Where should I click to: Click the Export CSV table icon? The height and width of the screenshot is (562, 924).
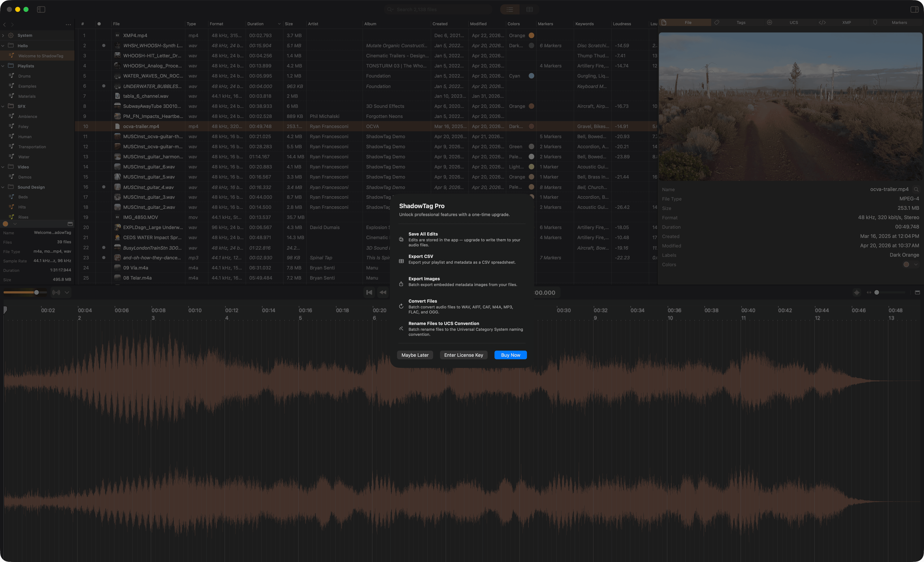tap(401, 261)
